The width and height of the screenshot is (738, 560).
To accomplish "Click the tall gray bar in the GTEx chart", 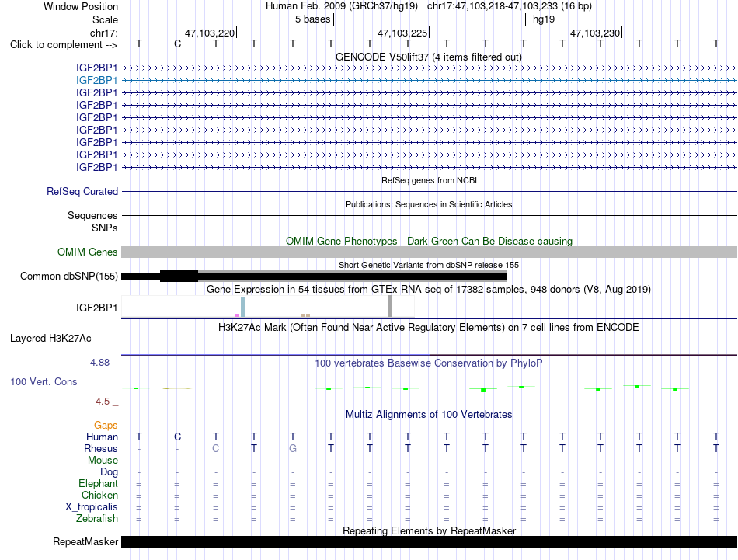I will click(x=389, y=306).
